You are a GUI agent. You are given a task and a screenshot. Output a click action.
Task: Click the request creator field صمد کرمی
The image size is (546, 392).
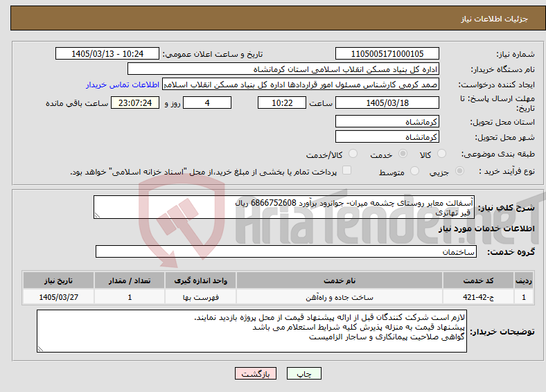point(301,84)
